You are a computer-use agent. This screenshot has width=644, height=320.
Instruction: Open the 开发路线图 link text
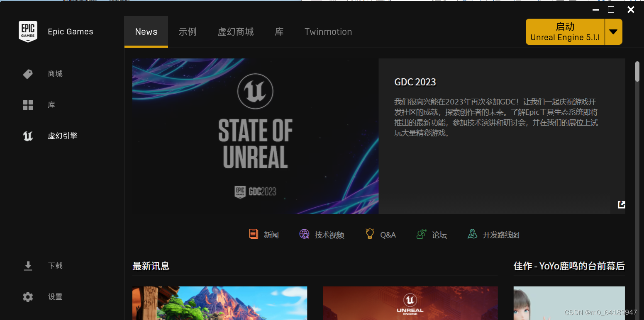[501, 235]
